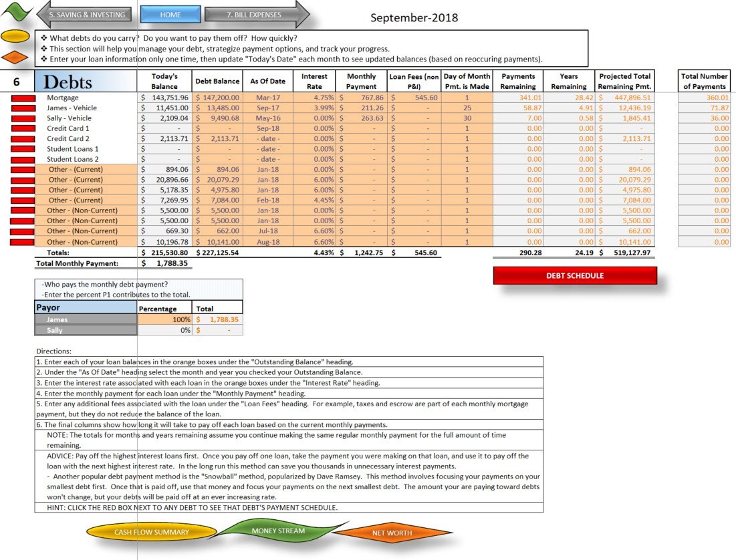Click red box next to James - Vehicle
Screen dimensions: 736x560
[23, 108]
